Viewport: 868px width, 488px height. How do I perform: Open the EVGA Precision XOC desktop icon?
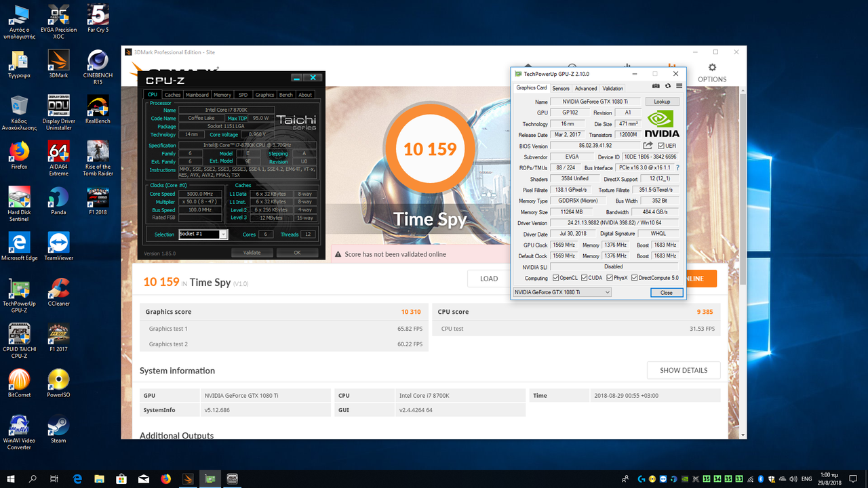point(58,22)
